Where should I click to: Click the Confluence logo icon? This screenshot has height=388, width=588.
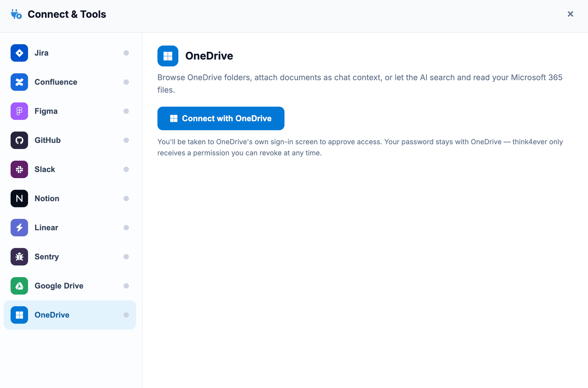coord(19,82)
